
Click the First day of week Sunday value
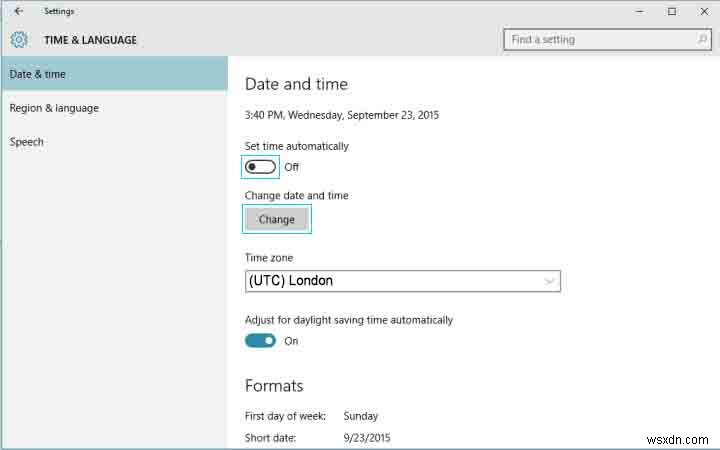click(360, 416)
